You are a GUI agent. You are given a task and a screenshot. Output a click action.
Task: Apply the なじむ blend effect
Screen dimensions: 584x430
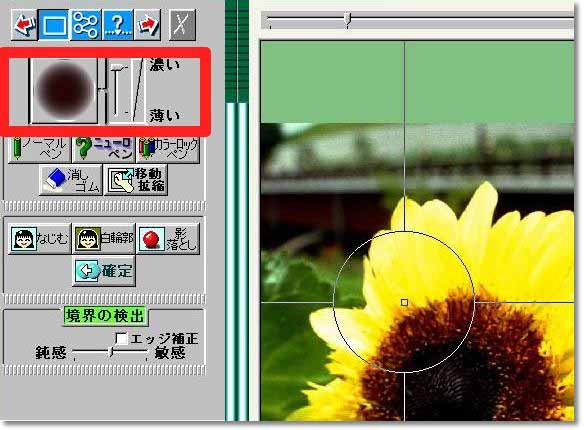tap(39, 239)
